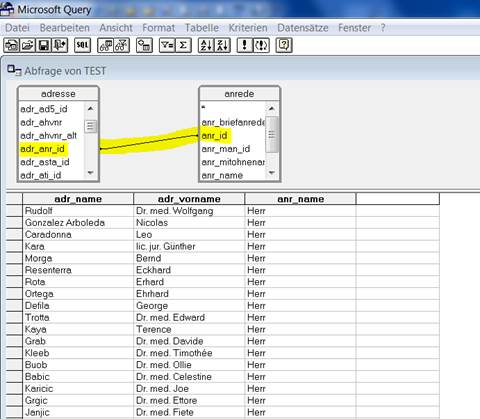
Task: Click the empty fourth column header
Action: 398,199
